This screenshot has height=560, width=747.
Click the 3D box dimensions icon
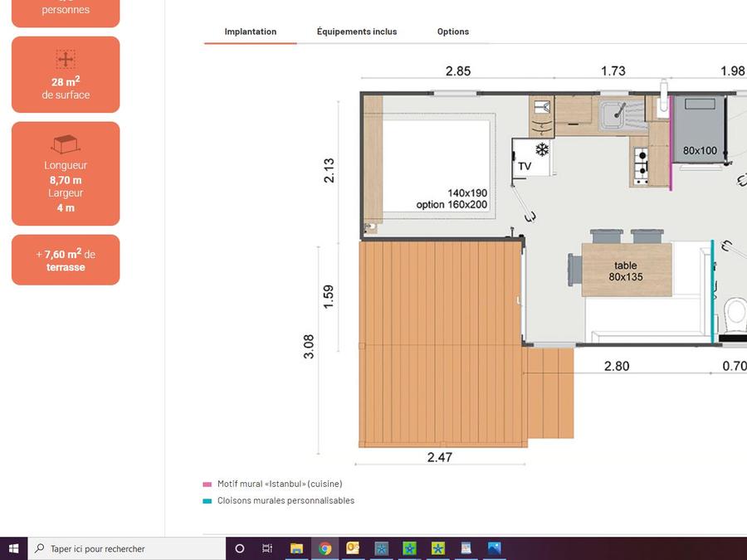pos(66,144)
